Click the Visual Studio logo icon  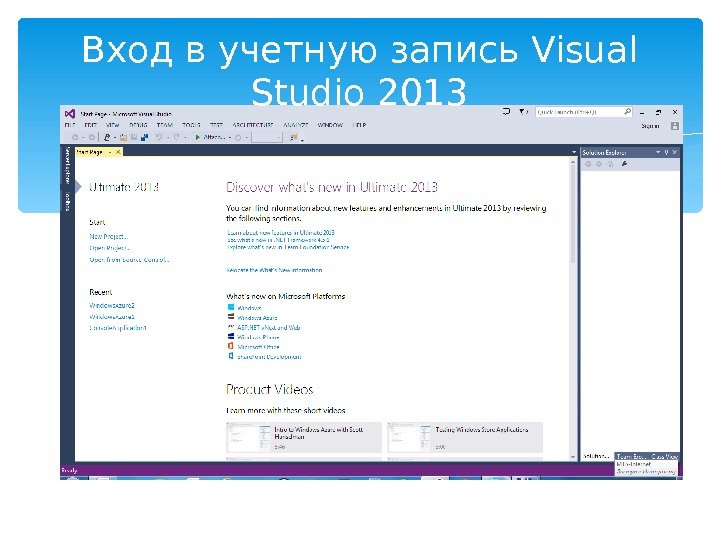(70, 113)
